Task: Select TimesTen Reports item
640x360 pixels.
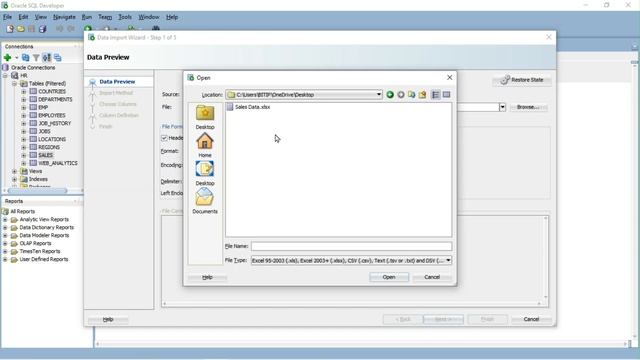Action: tap(40, 251)
